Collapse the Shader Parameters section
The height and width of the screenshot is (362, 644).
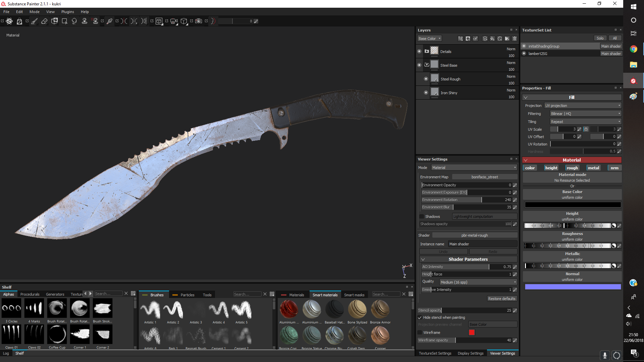click(x=423, y=259)
